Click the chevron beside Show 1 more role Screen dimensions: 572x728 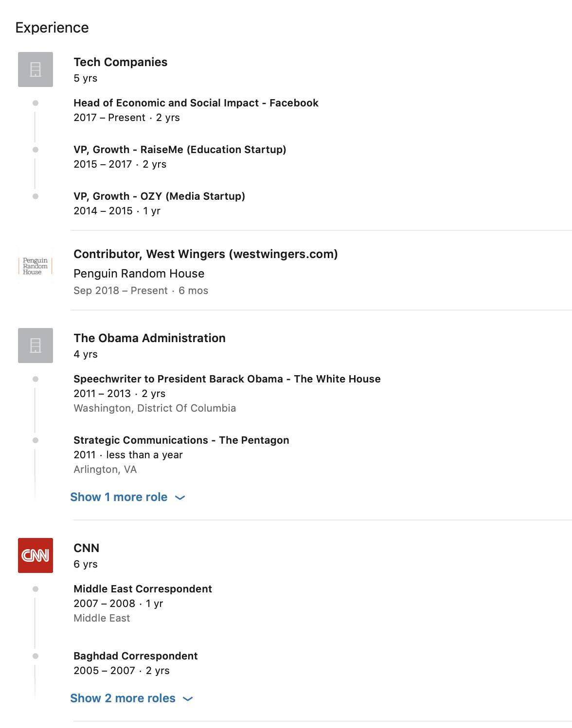[180, 498]
